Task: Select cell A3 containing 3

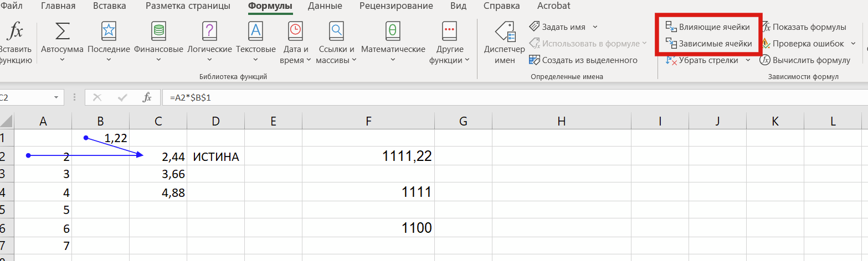Action: [x=43, y=174]
